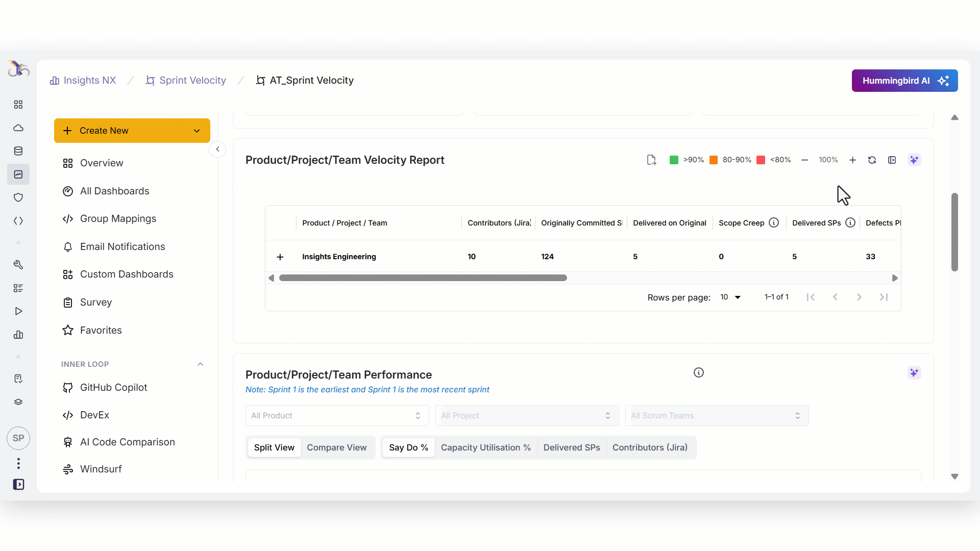Click the zoom in plus icon

click(x=852, y=160)
